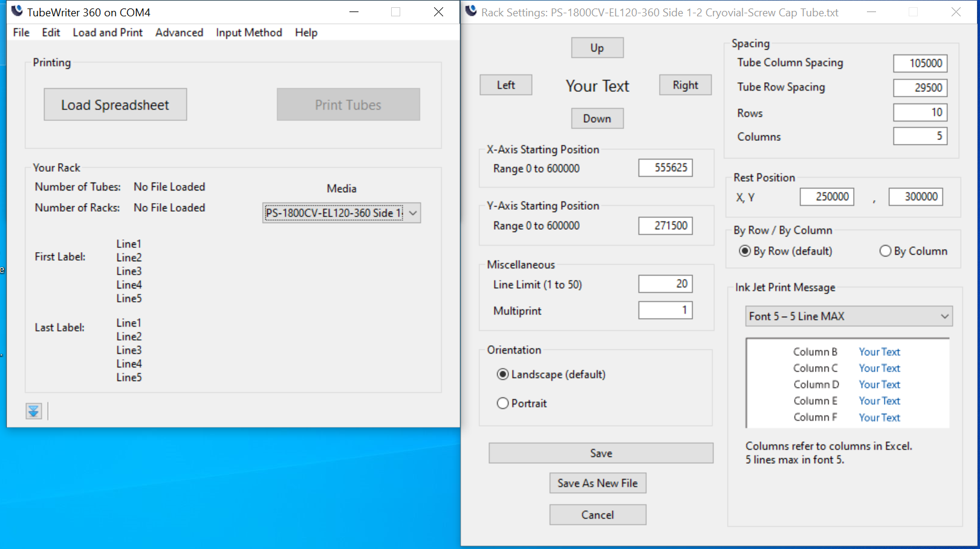Click the Right button in Rack Settings
Viewport: 980px width, 549px height.
point(686,85)
